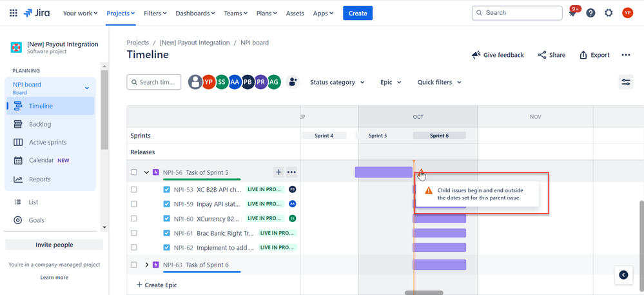The image size is (644, 295).
Task: Open the Quick filters dropdown
Action: [440, 82]
